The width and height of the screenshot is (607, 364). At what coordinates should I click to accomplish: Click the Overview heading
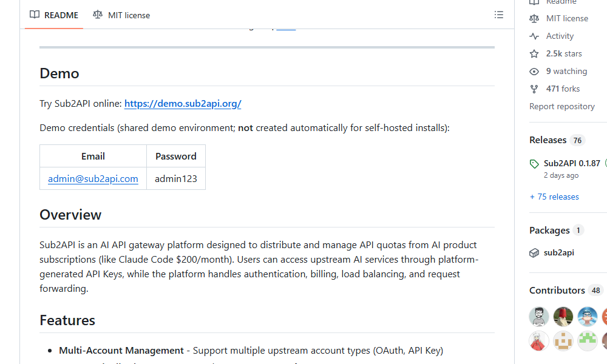click(70, 215)
